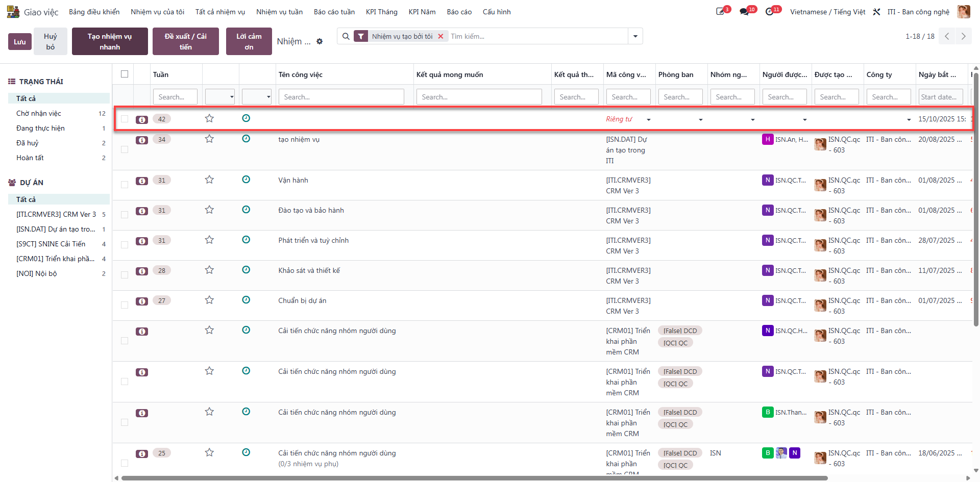The height and width of the screenshot is (482, 980).
Task: Open the 'KPI Tháng' menu
Action: click(381, 12)
